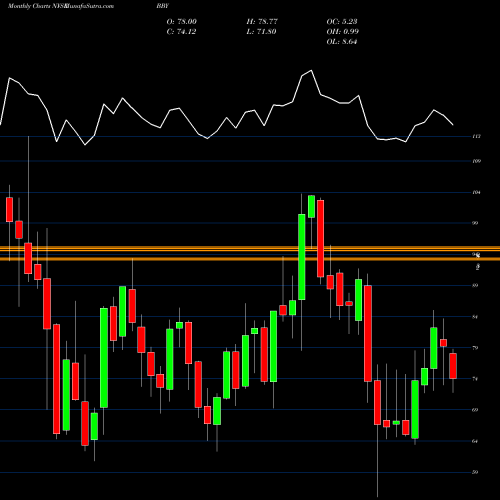Click the final red candle at chart's right end
The width and height of the screenshot is (500, 500).
pos(453,366)
